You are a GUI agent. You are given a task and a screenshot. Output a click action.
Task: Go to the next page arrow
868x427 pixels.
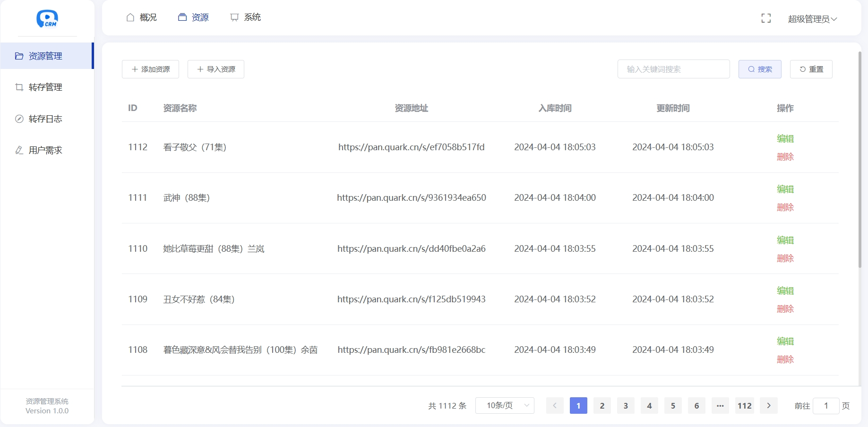[769, 405]
